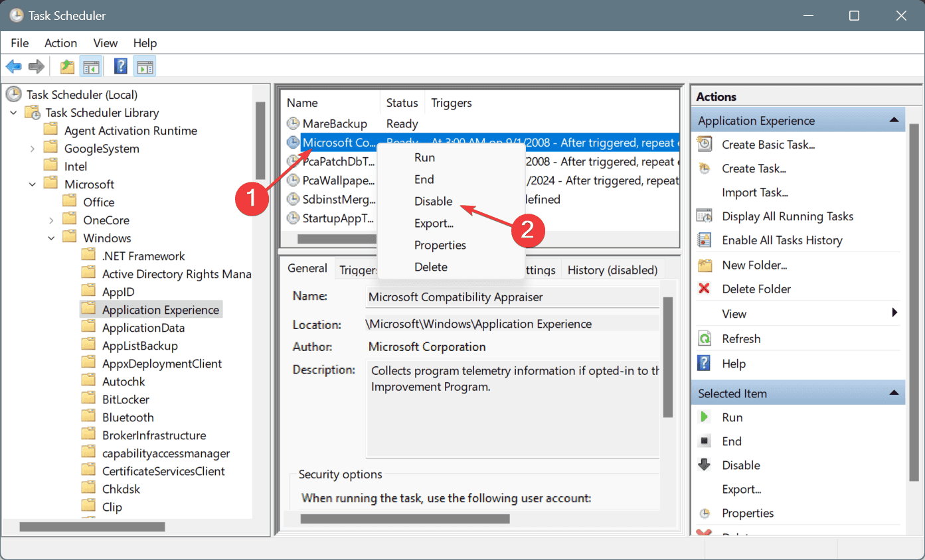This screenshot has width=925, height=560.
Task: Choose Export... from the context menu
Action: tap(451, 223)
